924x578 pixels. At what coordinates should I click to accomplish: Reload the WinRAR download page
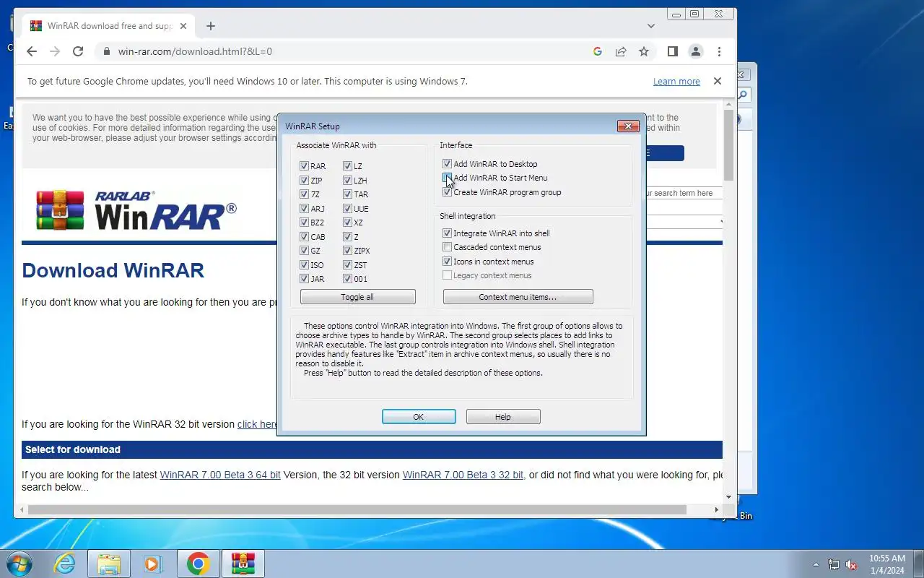coord(78,51)
